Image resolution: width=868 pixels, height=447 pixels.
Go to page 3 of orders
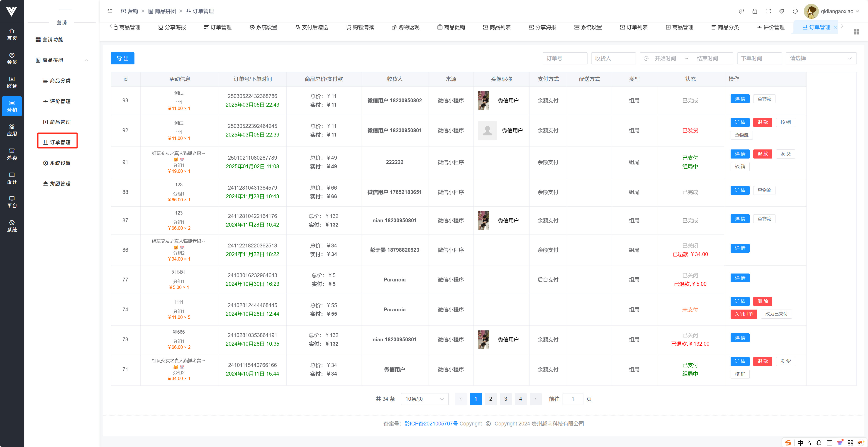[x=505, y=399]
